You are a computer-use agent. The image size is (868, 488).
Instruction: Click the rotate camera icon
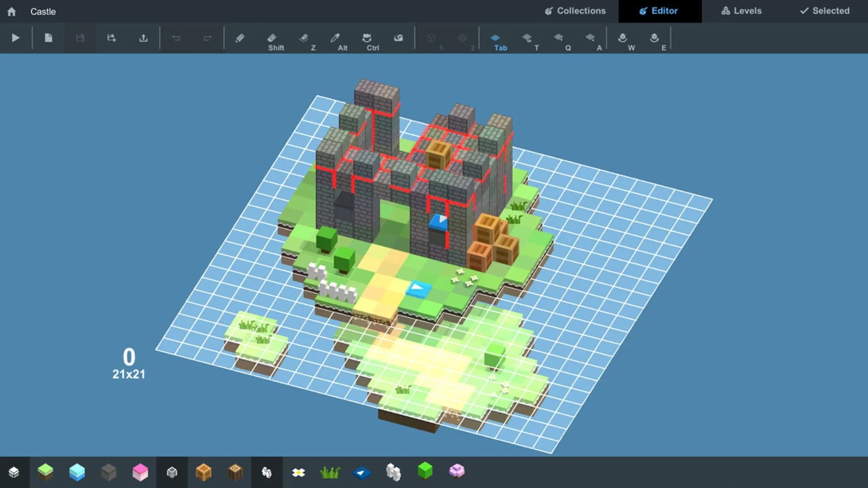coord(398,38)
